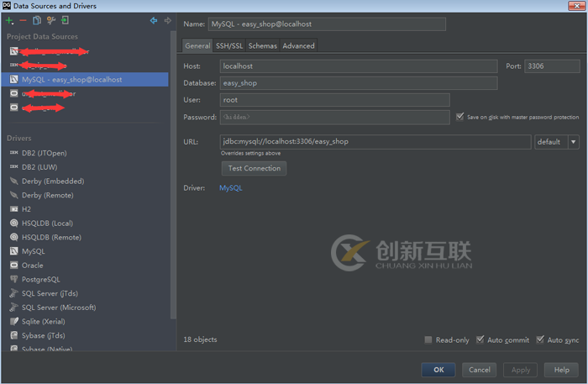Select the Sqlite (Xerial) driver text
The width and height of the screenshot is (588, 384).
point(43,321)
